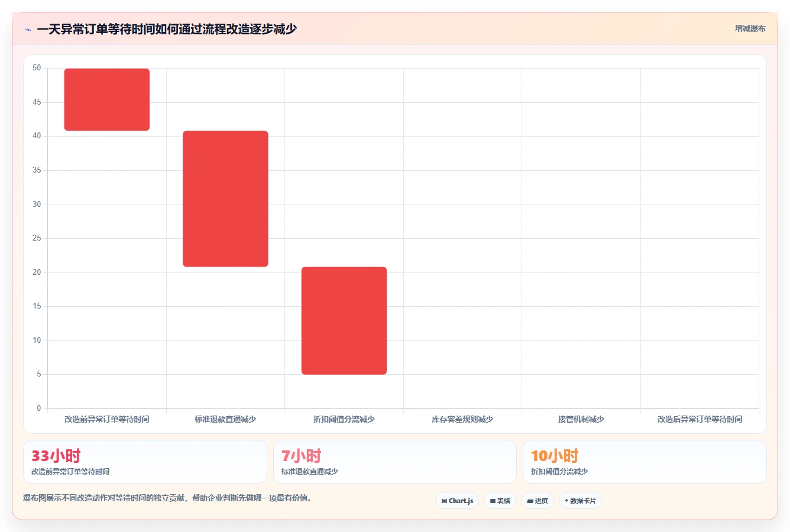Screen dimensions: 790x532
Task: Click the 10小时 stat card
Action: (645, 462)
